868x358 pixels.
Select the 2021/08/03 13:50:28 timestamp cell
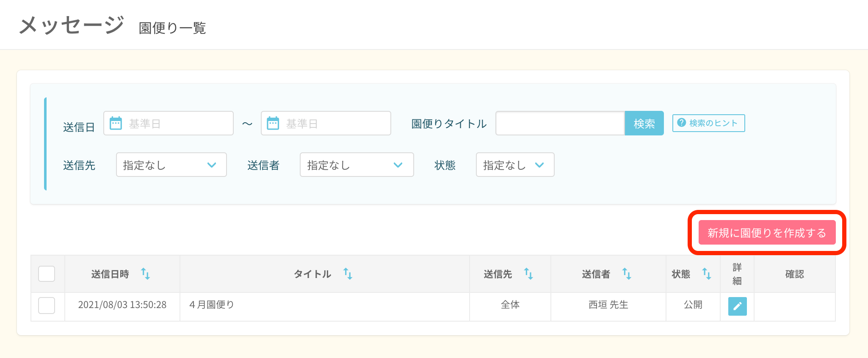pyautogui.click(x=122, y=307)
